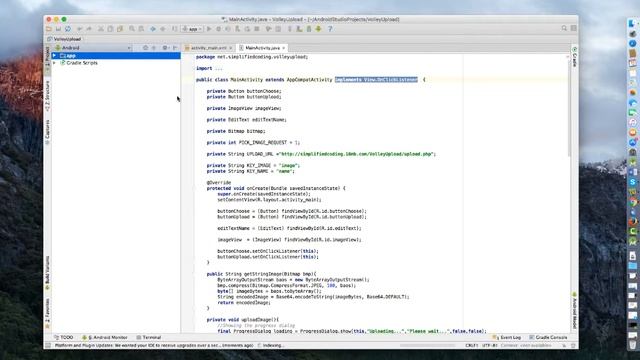
Task: Click the Cut scissors toolbar icon
Action: pos(101,29)
